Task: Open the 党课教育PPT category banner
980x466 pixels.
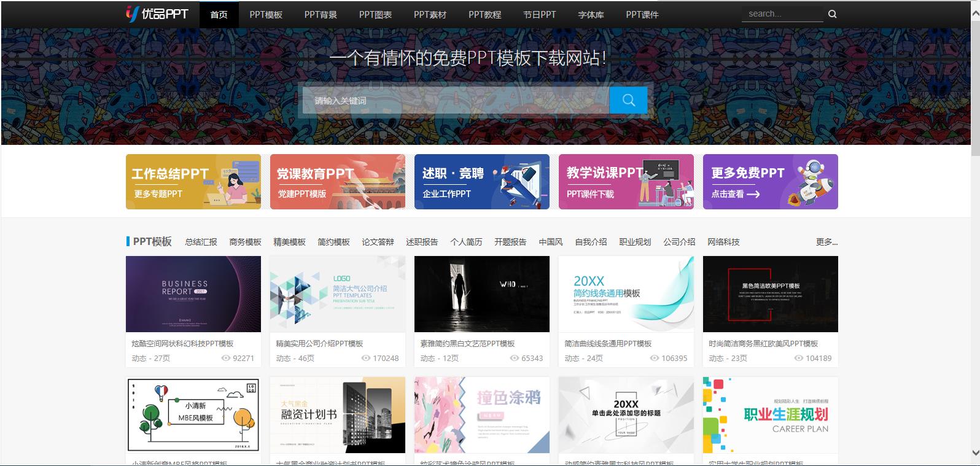Action: (x=337, y=182)
